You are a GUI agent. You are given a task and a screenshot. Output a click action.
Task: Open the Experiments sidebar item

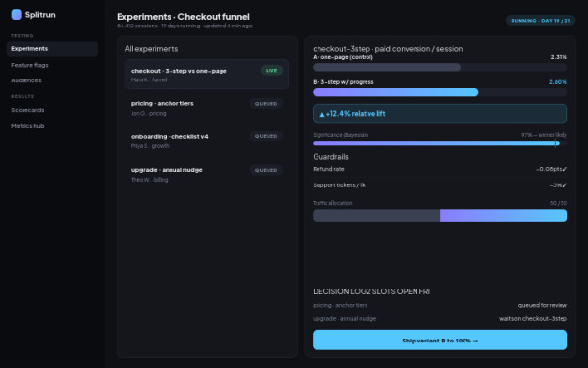click(x=52, y=49)
